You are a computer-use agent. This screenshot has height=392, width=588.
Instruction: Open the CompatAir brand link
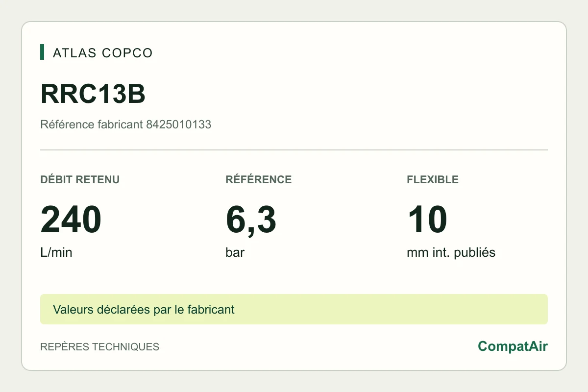(513, 346)
